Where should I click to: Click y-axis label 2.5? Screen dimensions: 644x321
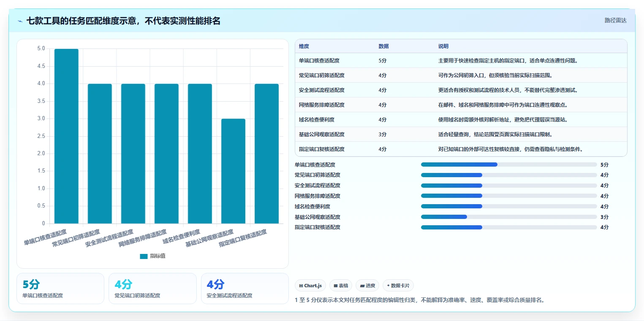(x=41, y=136)
